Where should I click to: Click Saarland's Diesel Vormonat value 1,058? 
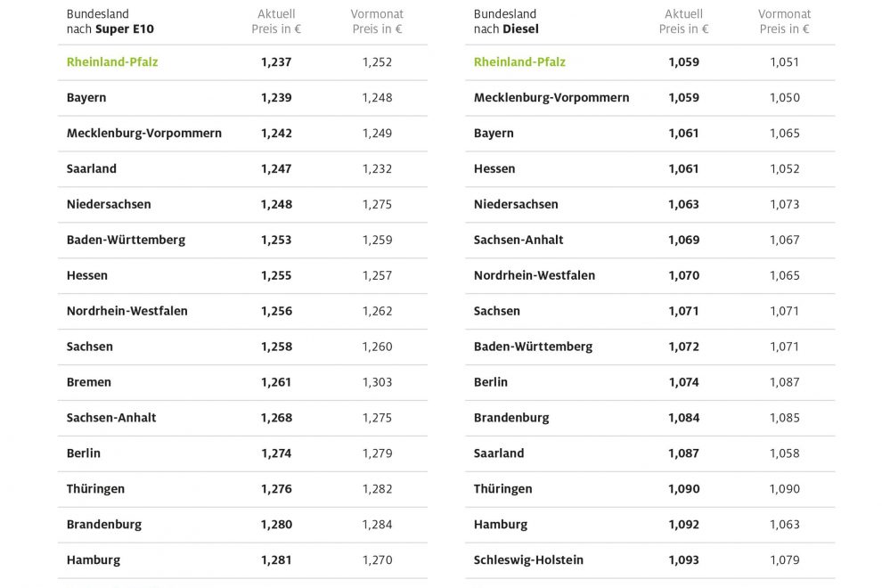pyautogui.click(x=784, y=453)
